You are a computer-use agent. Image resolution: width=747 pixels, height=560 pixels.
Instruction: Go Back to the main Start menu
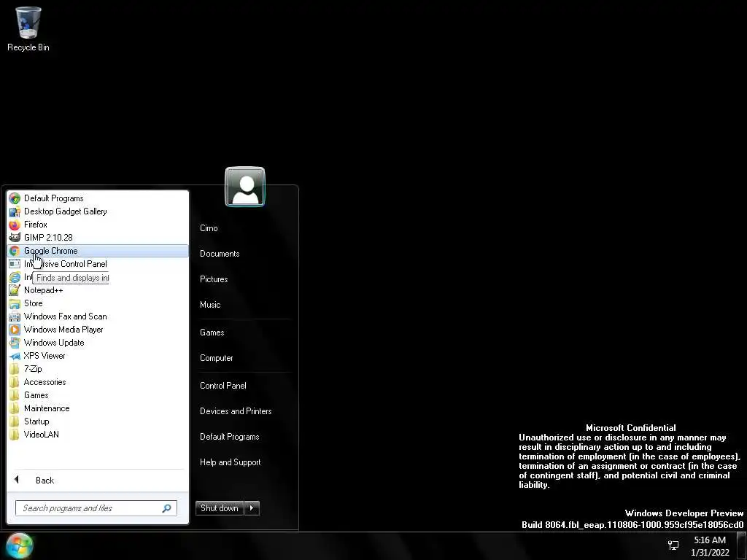[x=97, y=480]
